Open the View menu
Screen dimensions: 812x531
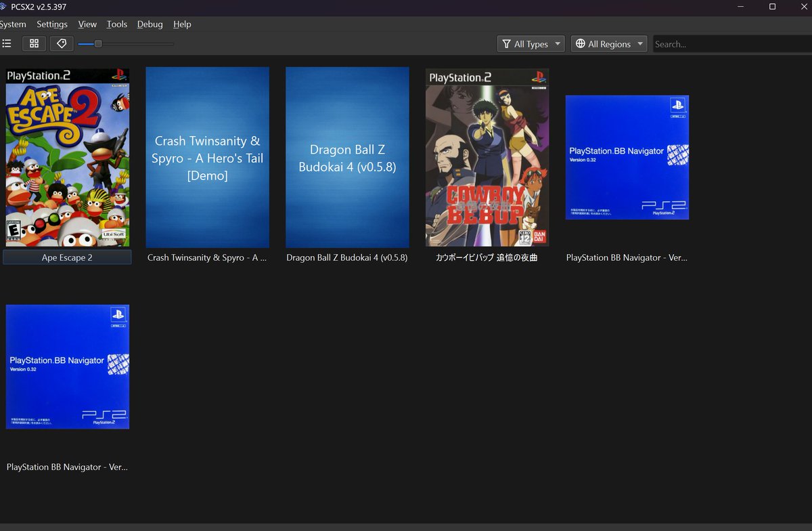(x=87, y=24)
